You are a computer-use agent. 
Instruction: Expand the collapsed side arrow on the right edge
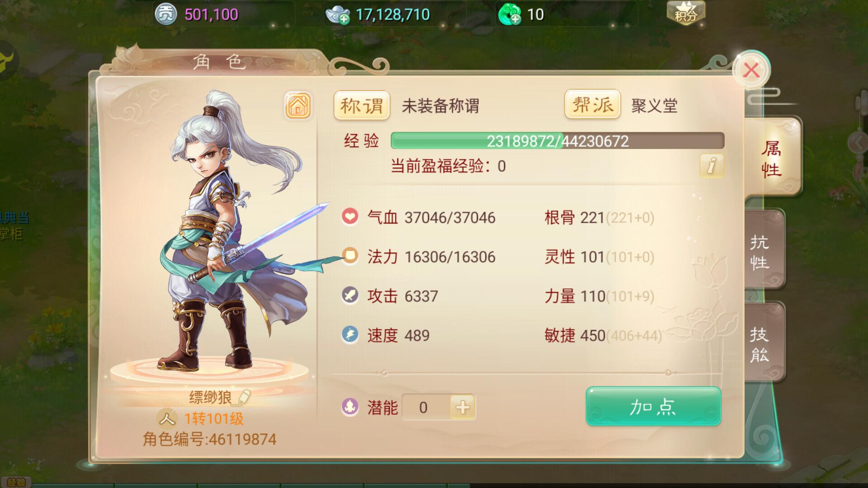[x=858, y=143]
